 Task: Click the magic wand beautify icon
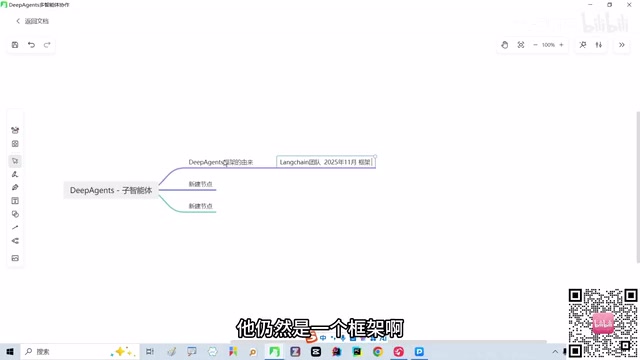click(583, 45)
